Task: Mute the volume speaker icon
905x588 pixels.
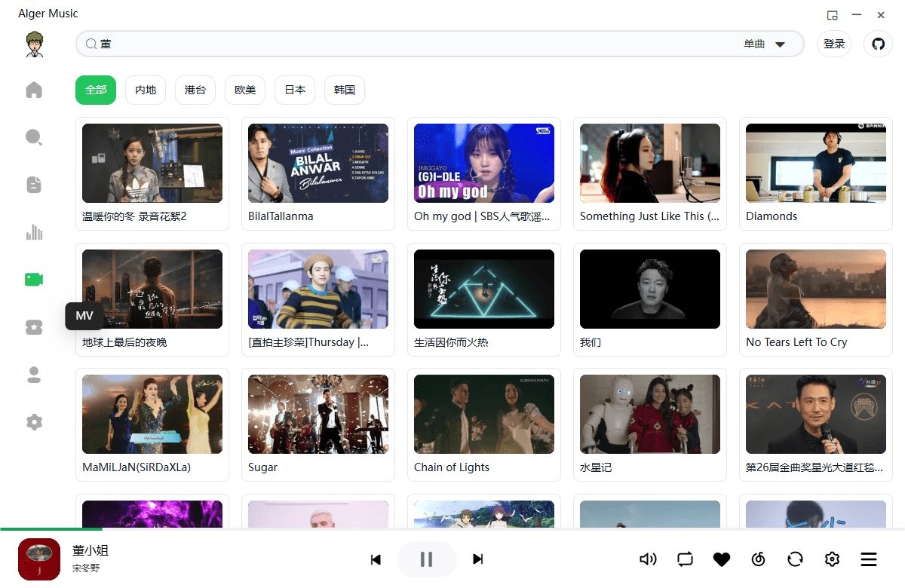Action: coord(648,559)
